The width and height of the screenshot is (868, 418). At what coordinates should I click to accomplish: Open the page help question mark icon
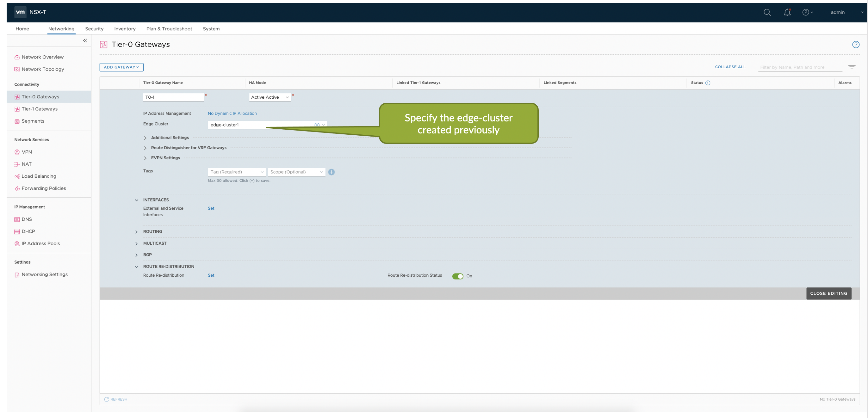pyautogui.click(x=856, y=45)
